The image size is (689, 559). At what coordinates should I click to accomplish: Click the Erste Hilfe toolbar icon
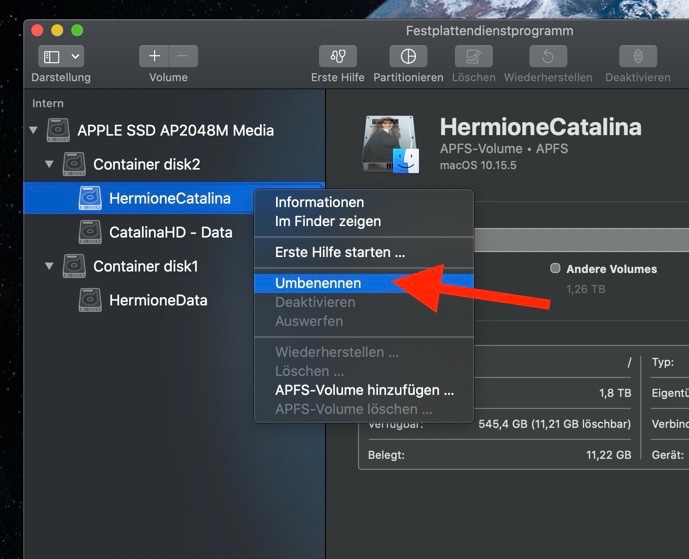click(337, 57)
